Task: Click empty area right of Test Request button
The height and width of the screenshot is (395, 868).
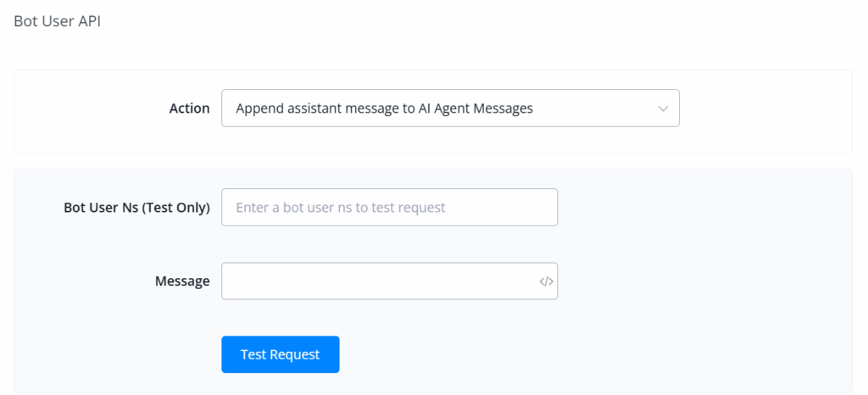Action: 593,354
